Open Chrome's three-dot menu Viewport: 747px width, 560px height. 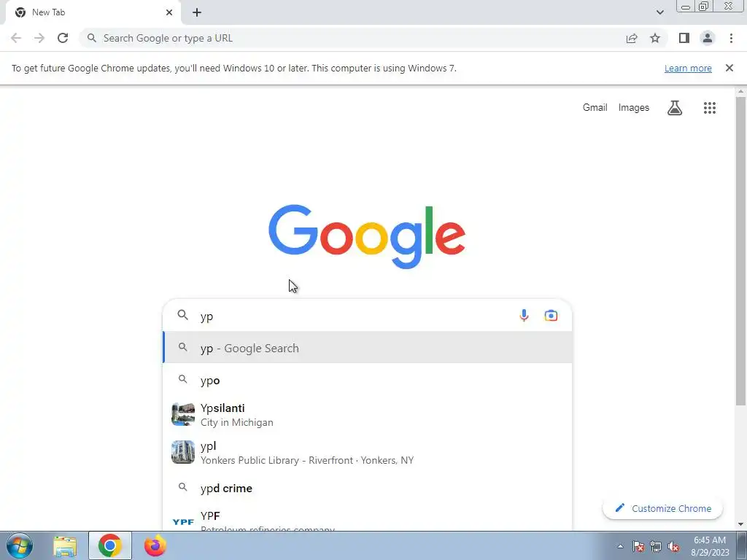coord(731,38)
